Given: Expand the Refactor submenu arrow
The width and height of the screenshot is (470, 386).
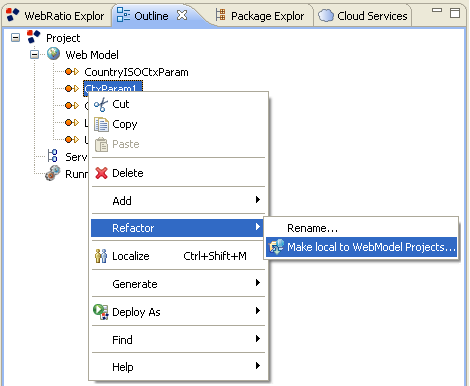Looking at the screenshot, I should pyautogui.click(x=258, y=227).
